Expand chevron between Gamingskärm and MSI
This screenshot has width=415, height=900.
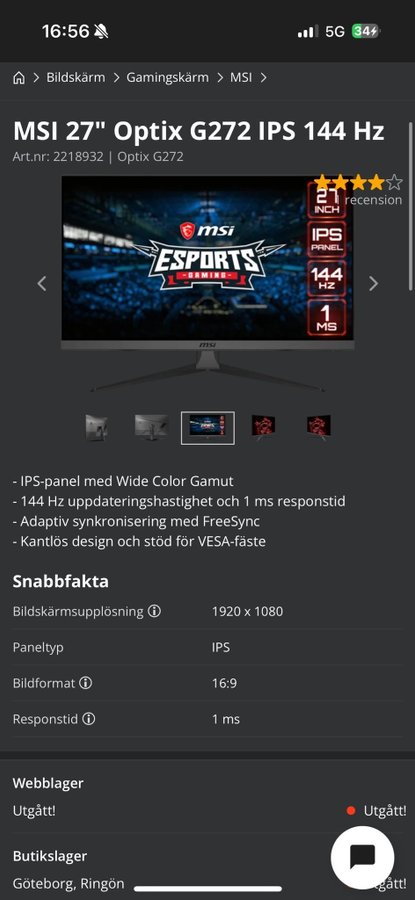[220, 78]
